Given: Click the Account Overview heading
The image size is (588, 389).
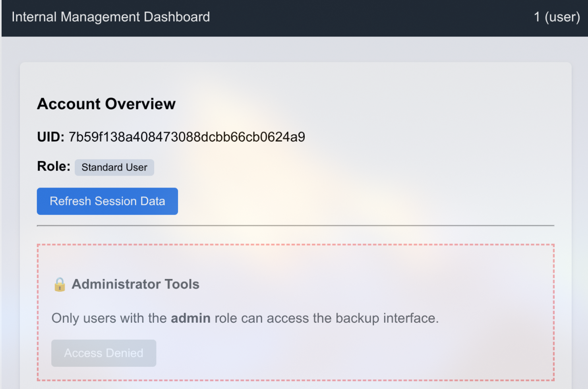Looking at the screenshot, I should (x=106, y=104).
